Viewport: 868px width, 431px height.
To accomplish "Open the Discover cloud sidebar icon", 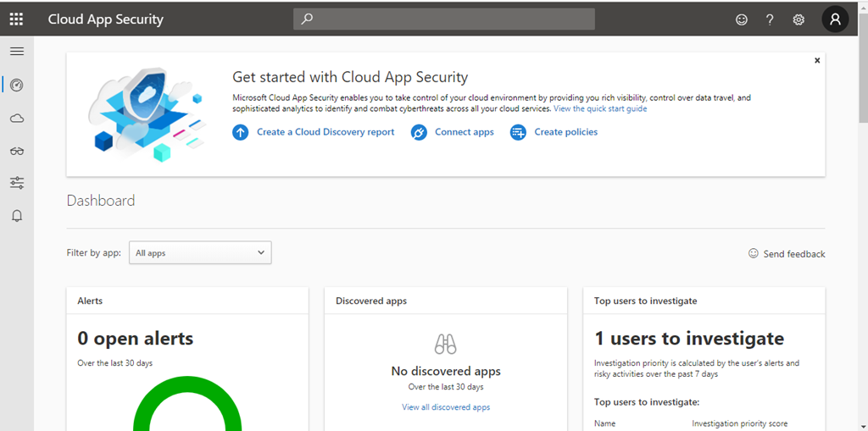I will click(16, 119).
